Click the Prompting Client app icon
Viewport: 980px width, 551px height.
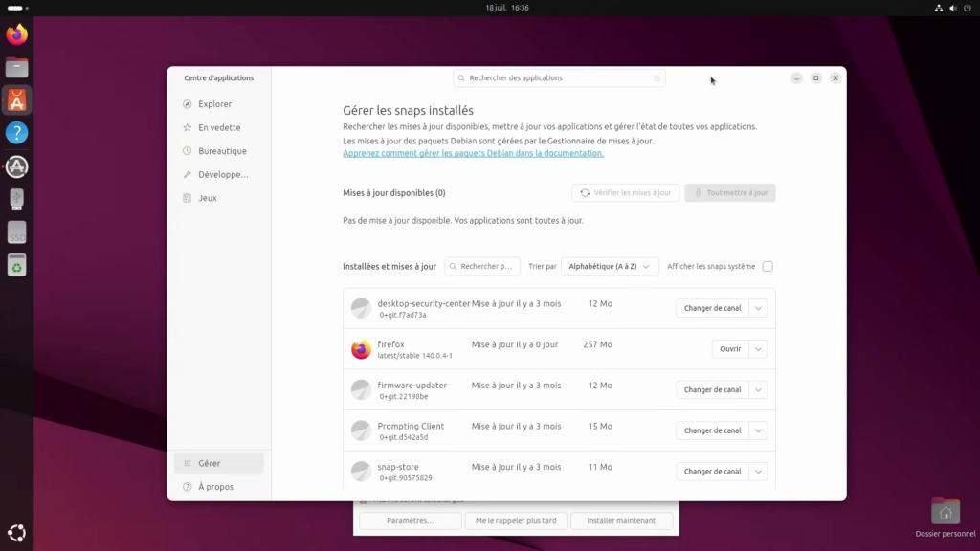click(x=361, y=430)
